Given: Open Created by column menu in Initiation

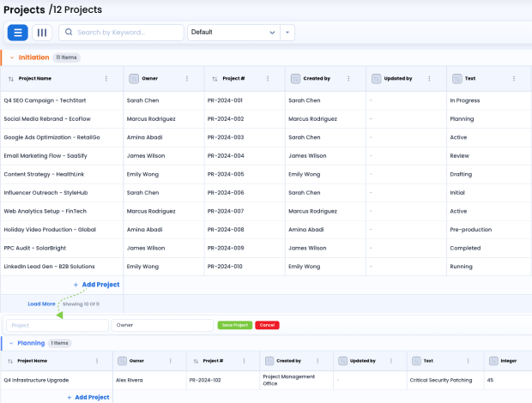Looking at the screenshot, I should [348, 79].
